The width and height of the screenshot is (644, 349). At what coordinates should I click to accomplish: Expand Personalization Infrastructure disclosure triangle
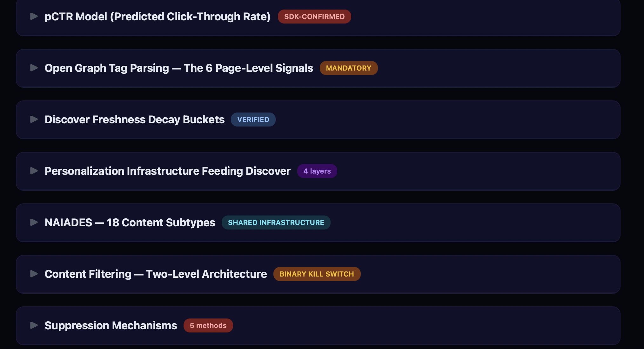click(x=34, y=171)
